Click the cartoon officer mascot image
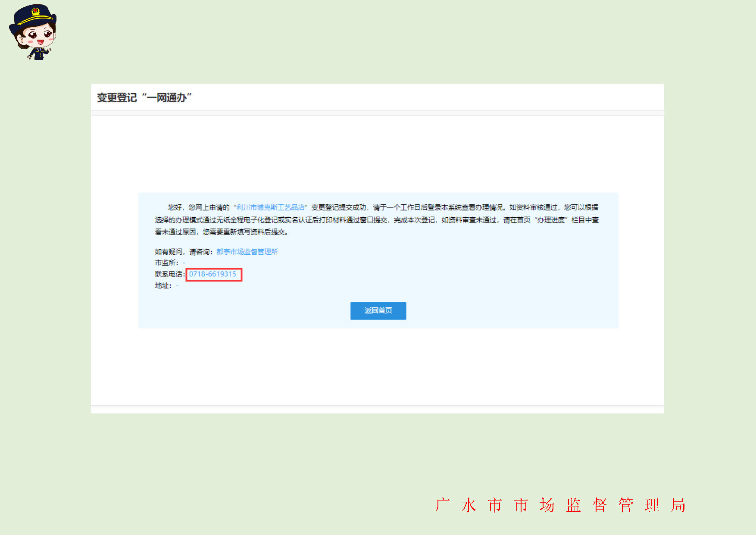 [33, 32]
